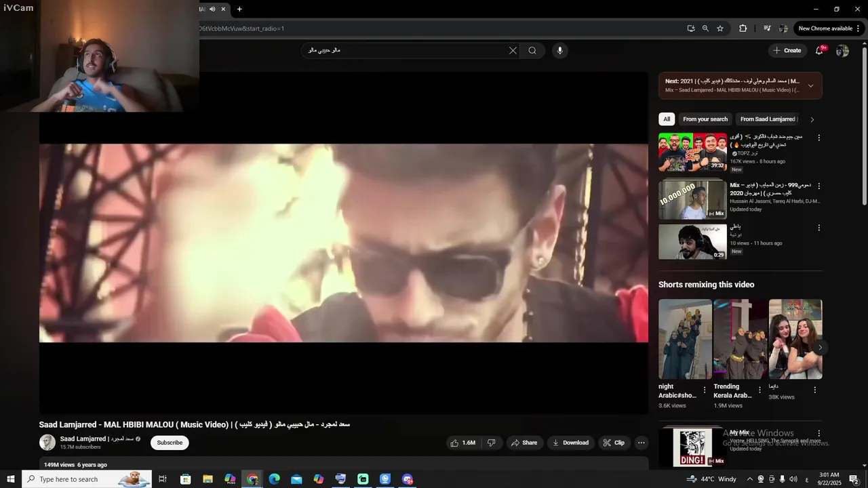Image resolution: width=868 pixels, height=488 pixels.
Task: Open Chrome extensions puzzle icon
Action: tap(743, 28)
